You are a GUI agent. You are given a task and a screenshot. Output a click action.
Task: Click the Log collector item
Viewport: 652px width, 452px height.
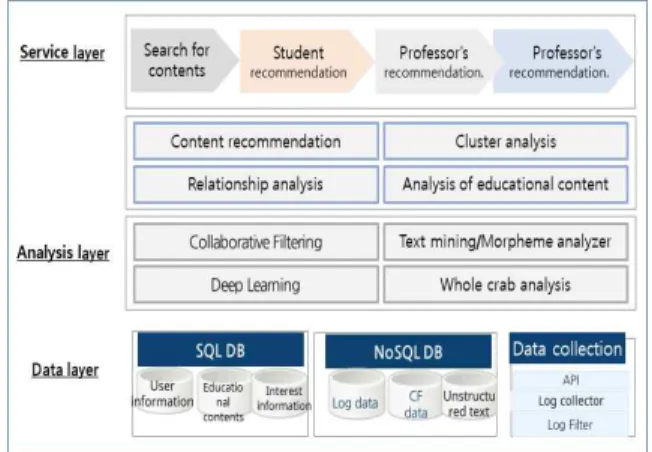[570, 401]
